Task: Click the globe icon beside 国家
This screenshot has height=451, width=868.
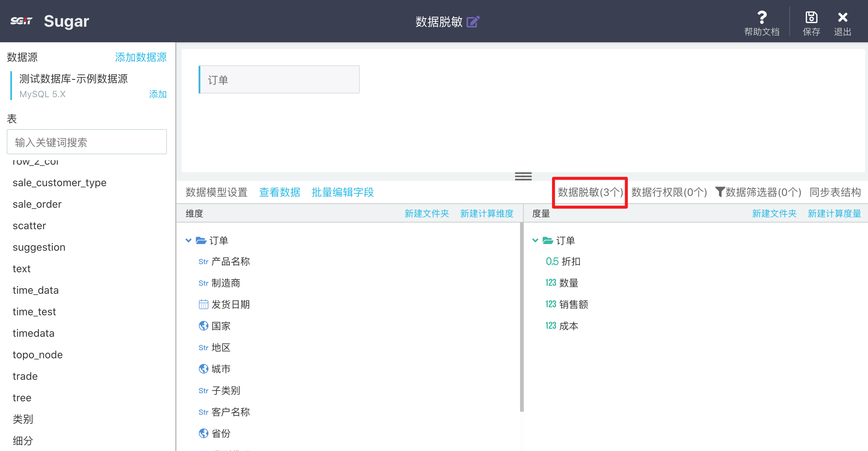Action: pos(203,326)
